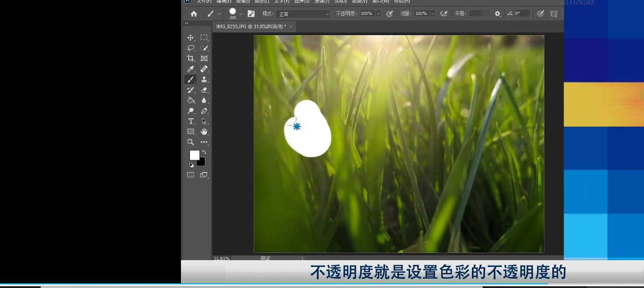
Task: Open the 平滑 value dropdown
Action: [x=487, y=14]
